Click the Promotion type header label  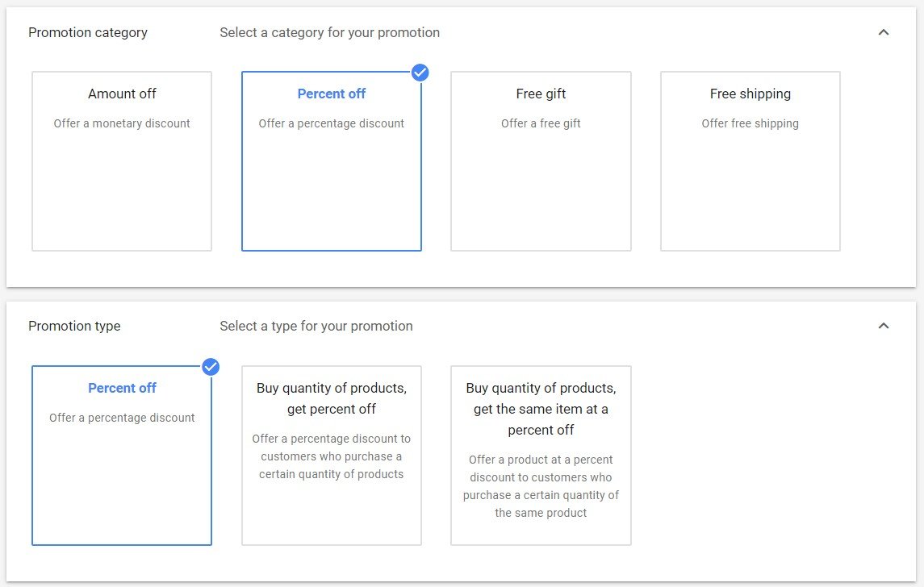pos(74,327)
